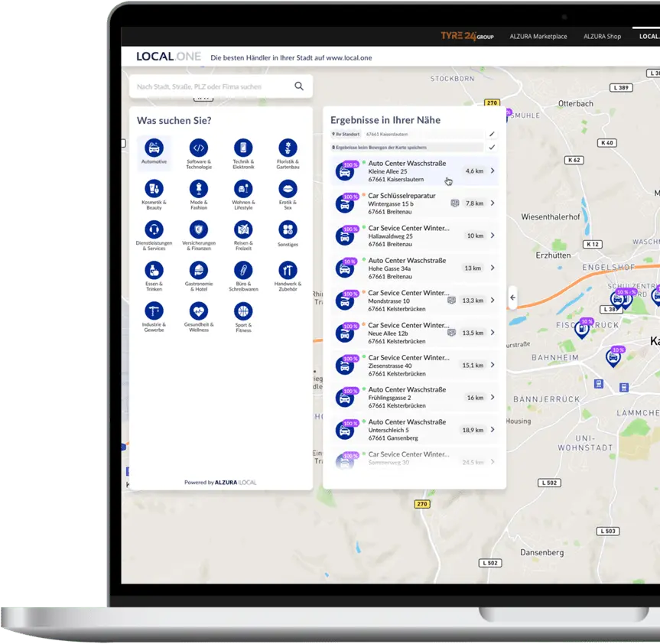Open TYRE 24 Group link

467,36
